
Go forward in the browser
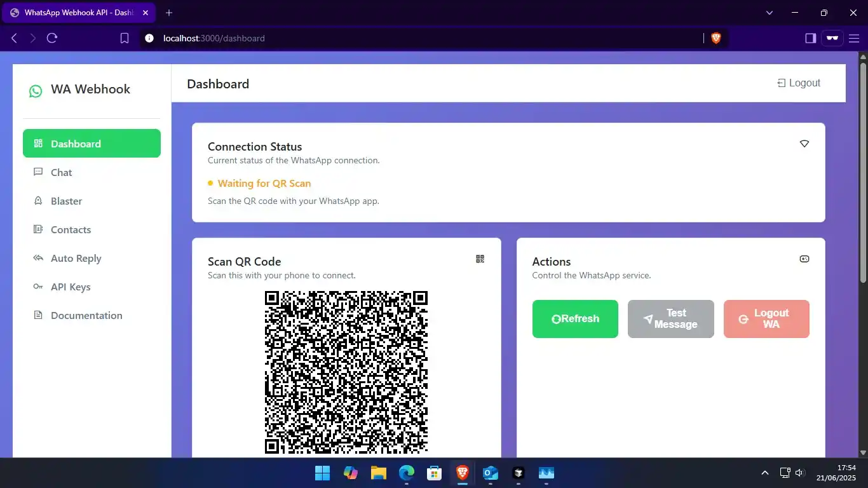coord(33,38)
